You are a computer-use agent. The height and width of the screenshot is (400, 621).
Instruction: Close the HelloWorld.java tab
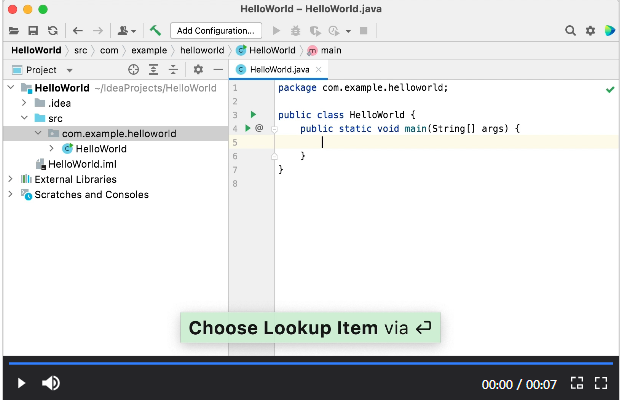(x=318, y=70)
